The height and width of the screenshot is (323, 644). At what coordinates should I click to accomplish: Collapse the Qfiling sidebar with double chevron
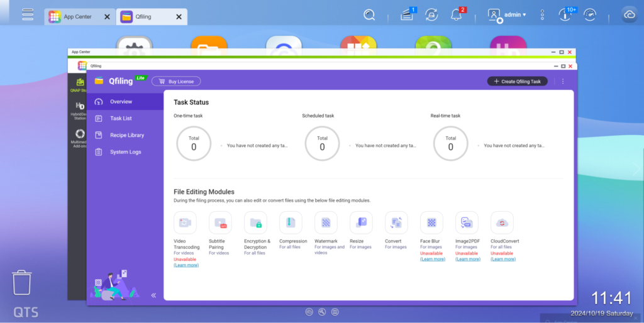pos(153,295)
